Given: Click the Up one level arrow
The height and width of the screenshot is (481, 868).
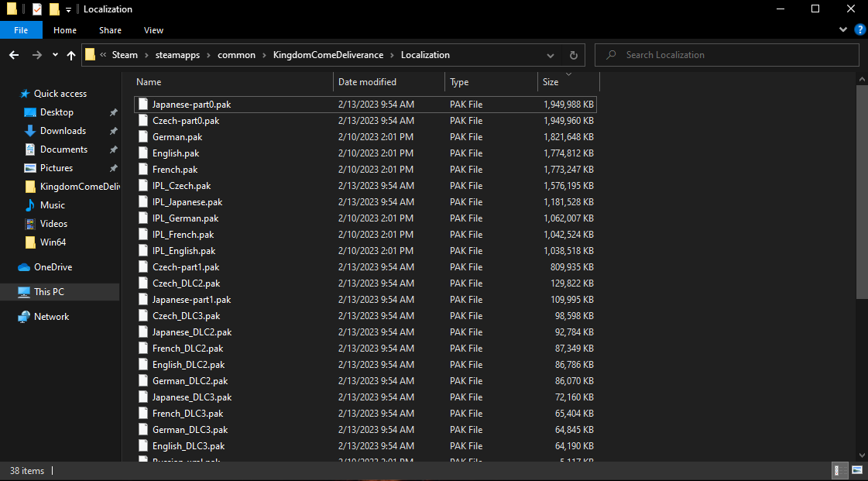Looking at the screenshot, I should point(71,55).
